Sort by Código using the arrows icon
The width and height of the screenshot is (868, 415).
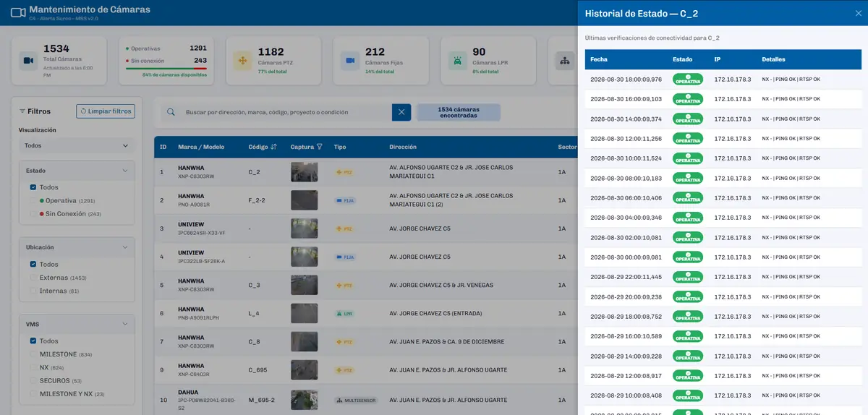click(273, 147)
